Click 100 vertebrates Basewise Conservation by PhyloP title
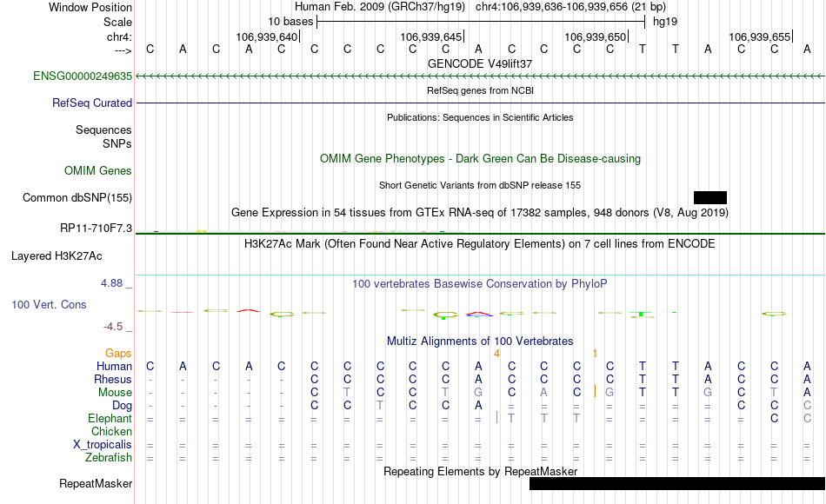Image resolution: width=826 pixels, height=504 pixels. pos(480,284)
